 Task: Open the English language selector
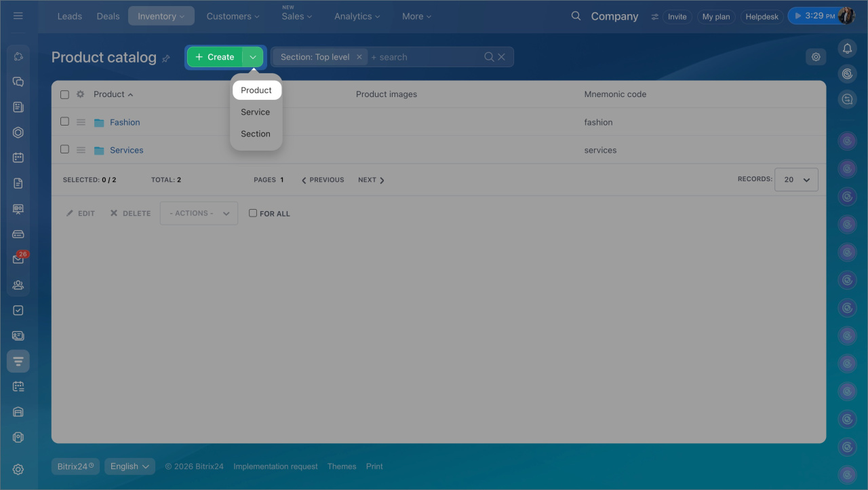[x=130, y=466]
